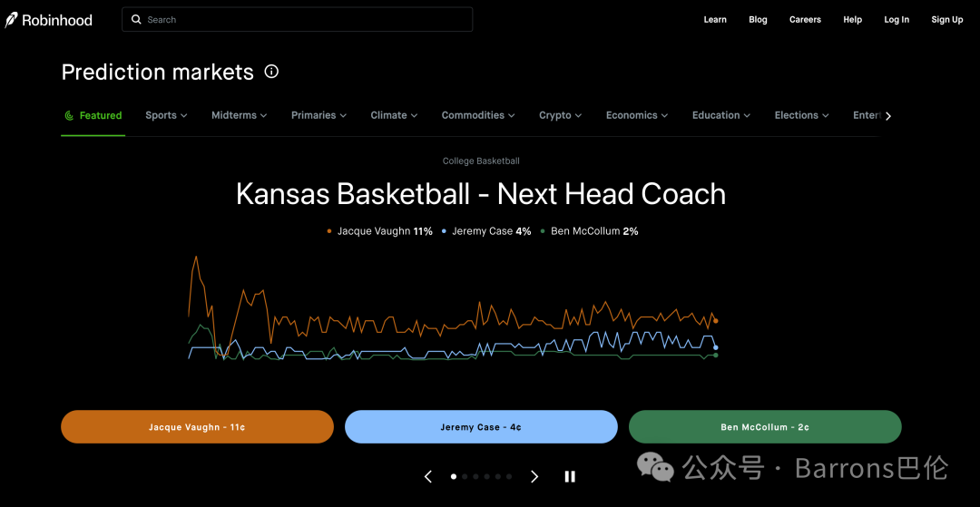Click the Jeremy Case - 4¢ button

coord(481,427)
